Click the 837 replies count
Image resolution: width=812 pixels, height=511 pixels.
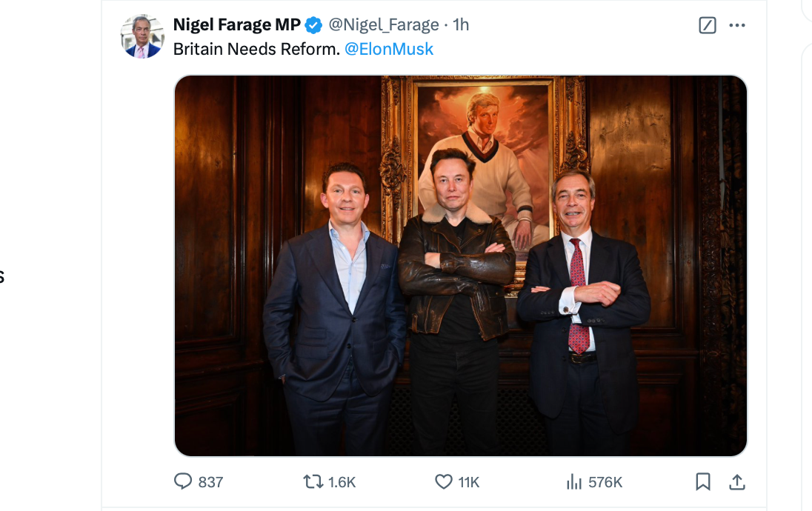click(210, 482)
